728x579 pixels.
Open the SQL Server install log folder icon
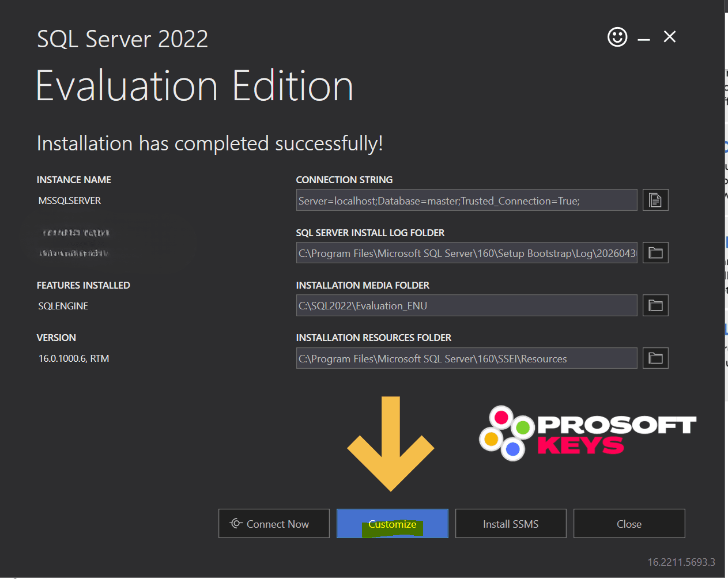(655, 252)
